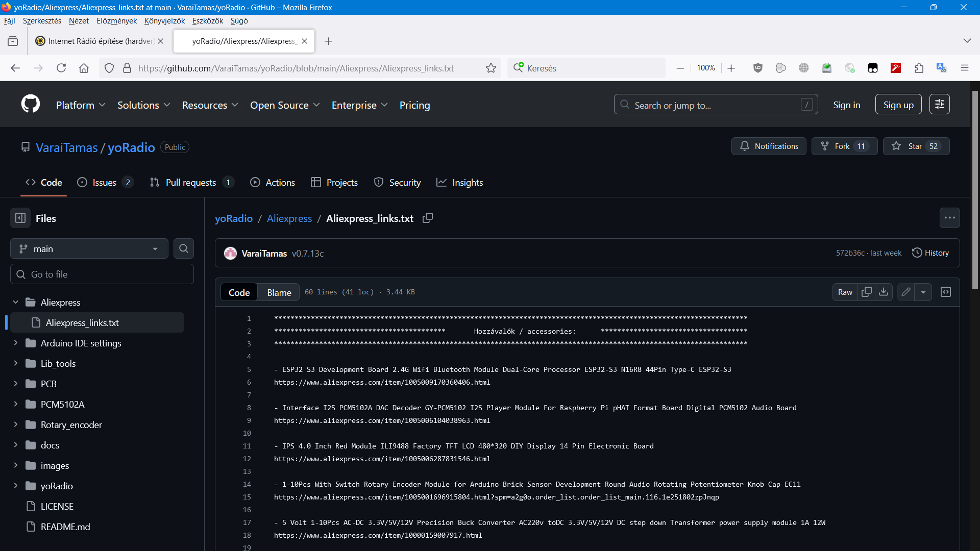Screen dimensions: 980x551
Task: Copy raw file contents icon
Action: [866, 292]
